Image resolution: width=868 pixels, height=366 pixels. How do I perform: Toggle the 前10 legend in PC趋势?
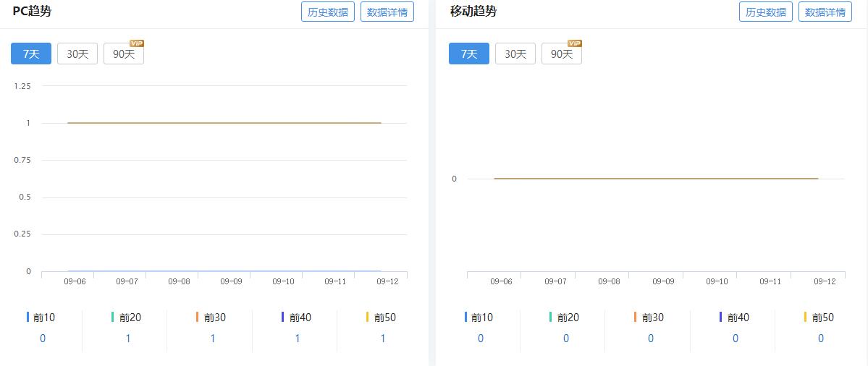pos(43,318)
